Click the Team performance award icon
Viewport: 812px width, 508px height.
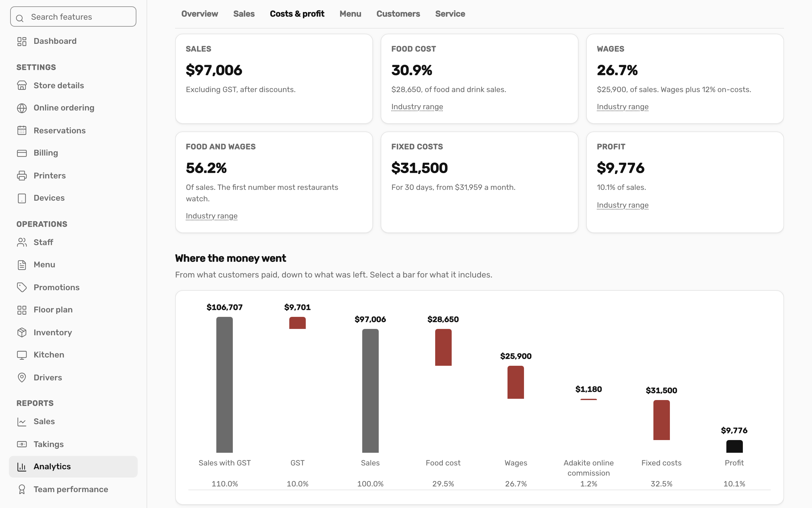[x=22, y=489]
